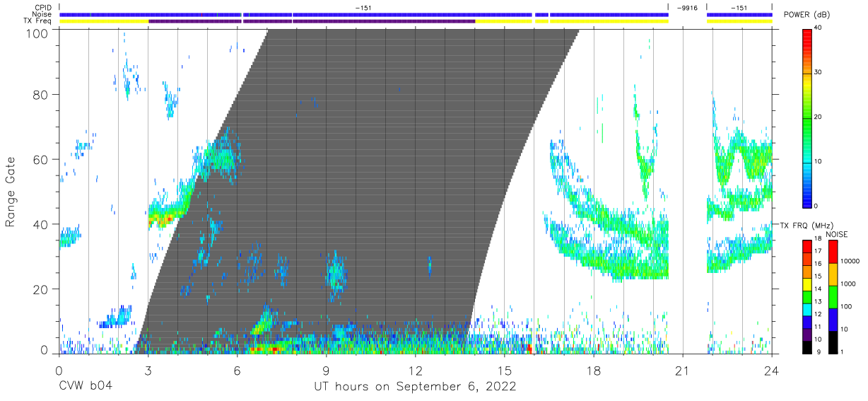Click the 16 label on TX FRQ legend
This screenshot has width=868, height=401.
(819, 263)
